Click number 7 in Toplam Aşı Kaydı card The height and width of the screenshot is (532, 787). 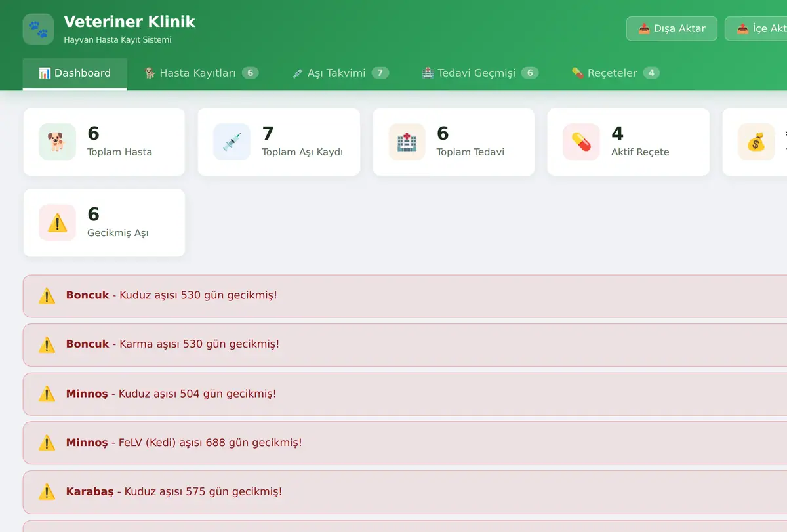click(268, 133)
